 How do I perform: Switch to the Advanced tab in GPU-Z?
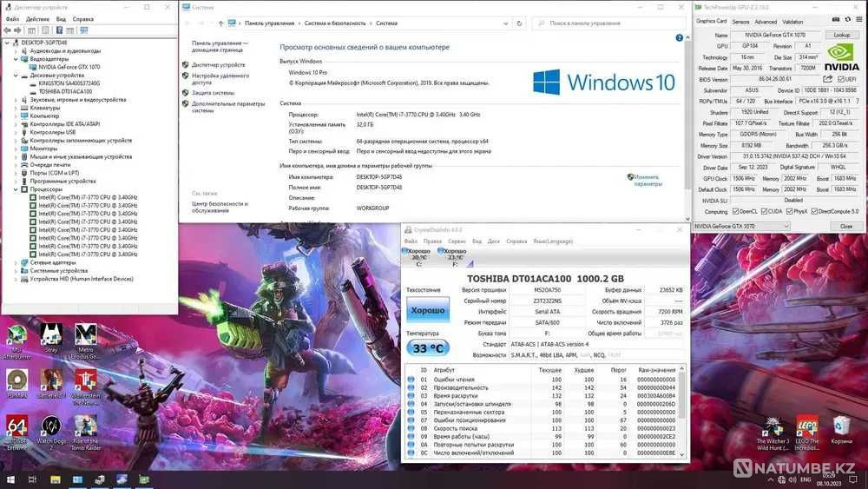766,22
